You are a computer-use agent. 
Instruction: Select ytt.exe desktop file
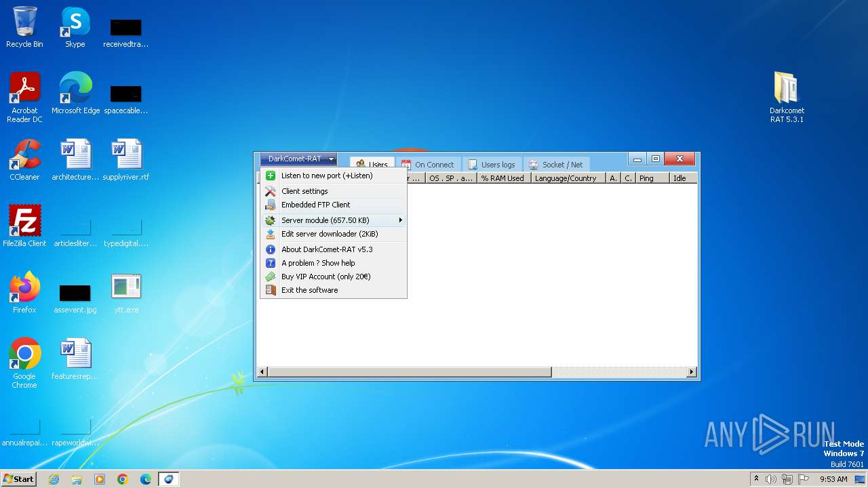coord(126,292)
